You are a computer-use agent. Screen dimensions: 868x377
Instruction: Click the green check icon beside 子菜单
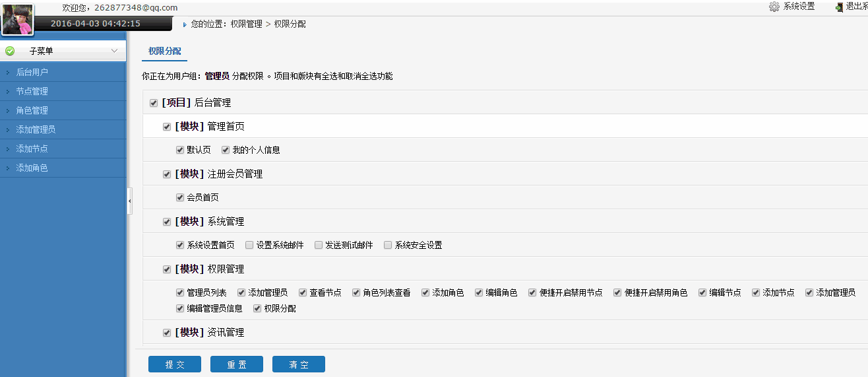pyautogui.click(x=10, y=51)
